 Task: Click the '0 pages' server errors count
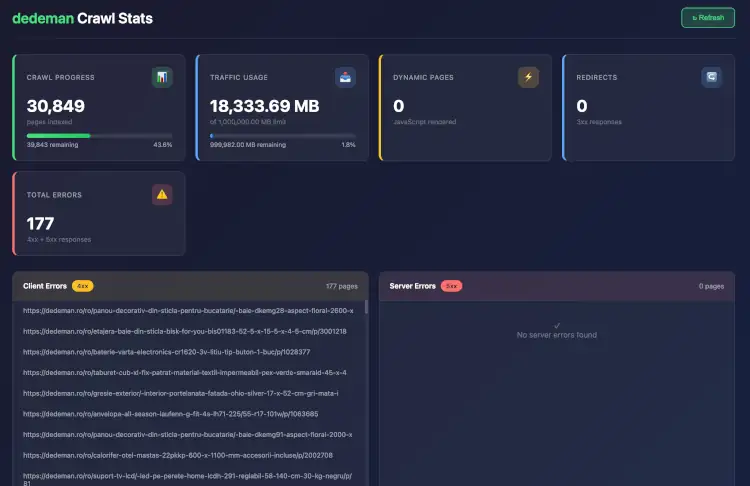711,286
